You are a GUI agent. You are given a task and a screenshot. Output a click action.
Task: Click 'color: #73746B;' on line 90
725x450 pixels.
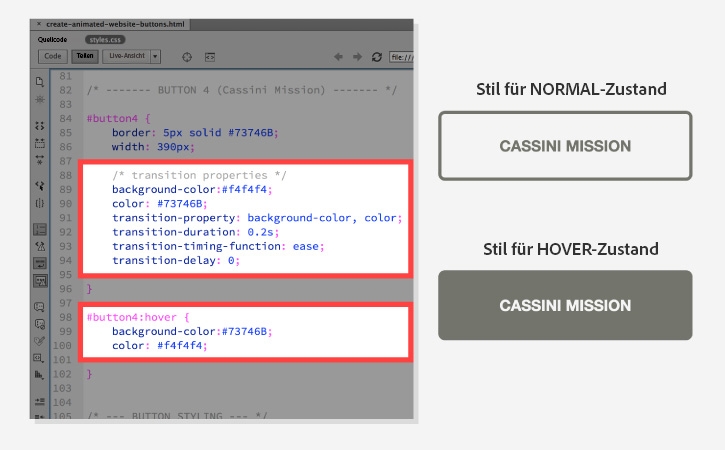coord(160,203)
